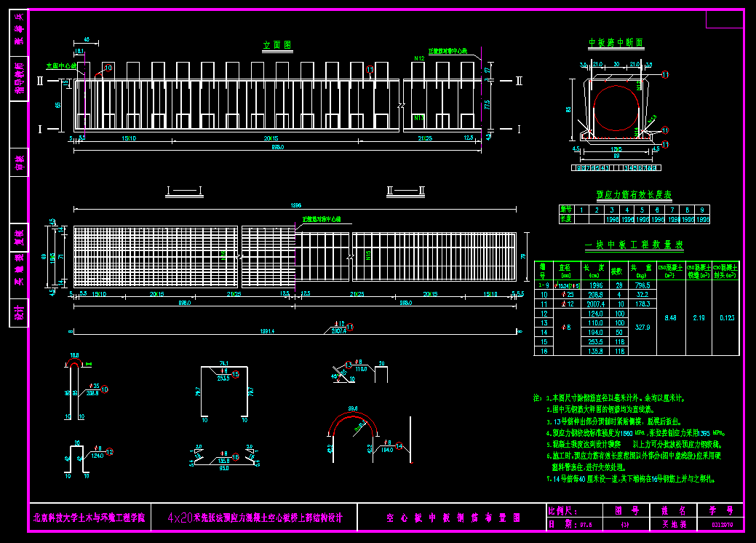756x543 pixels.
Task: Select the 中板跨中断面 cross-section title
Action: pos(616,44)
